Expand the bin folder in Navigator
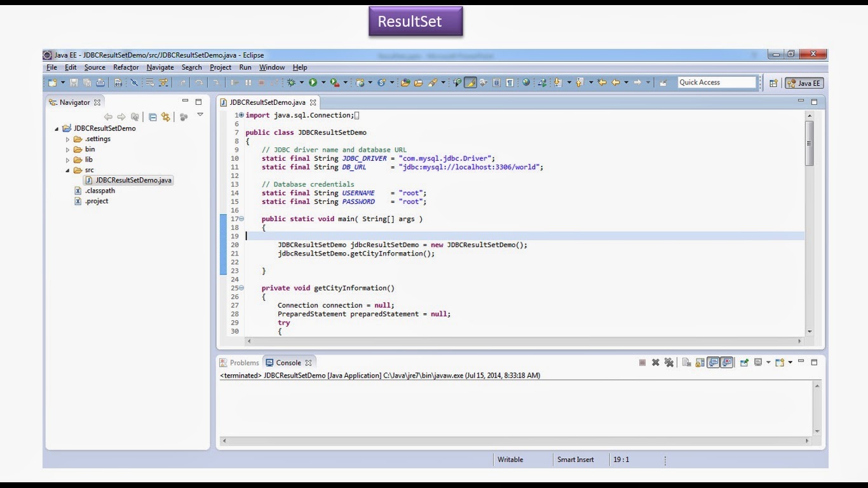 pyautogui.click(x=68, y=149)
